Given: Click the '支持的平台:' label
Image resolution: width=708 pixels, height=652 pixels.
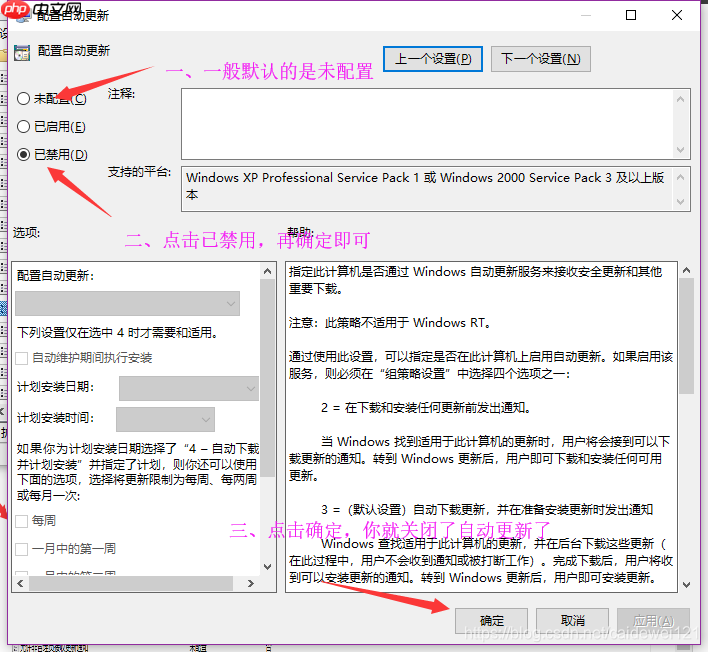Looking at the screenshot, I should coord(139,172).
